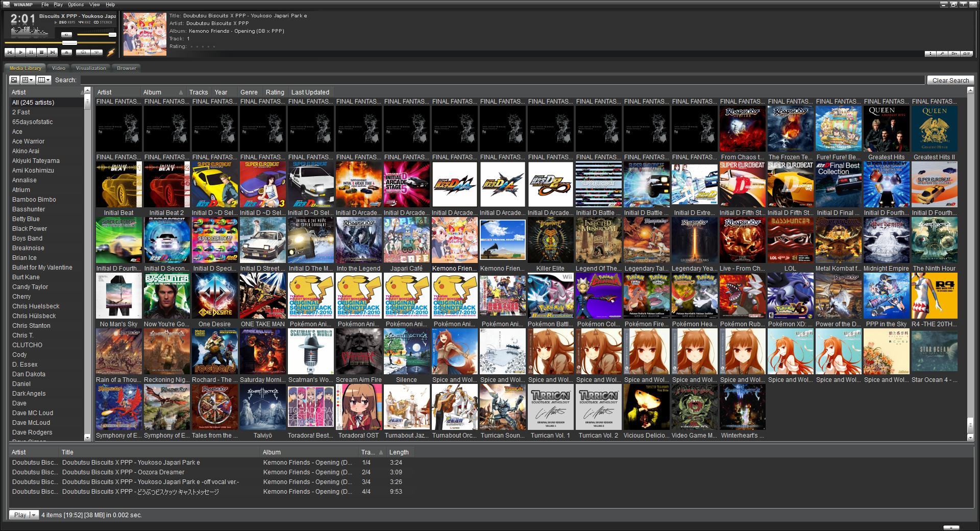Select artist Bullet for My Valentine
980x531 pixels.
[x=47, y=268]
